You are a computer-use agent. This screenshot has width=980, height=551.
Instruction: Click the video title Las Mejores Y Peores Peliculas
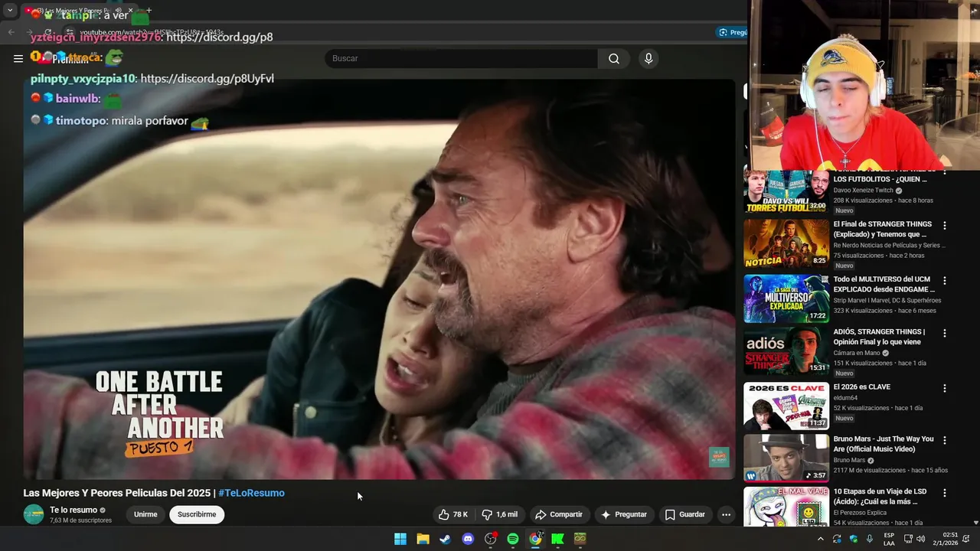(x=118, y=493)
